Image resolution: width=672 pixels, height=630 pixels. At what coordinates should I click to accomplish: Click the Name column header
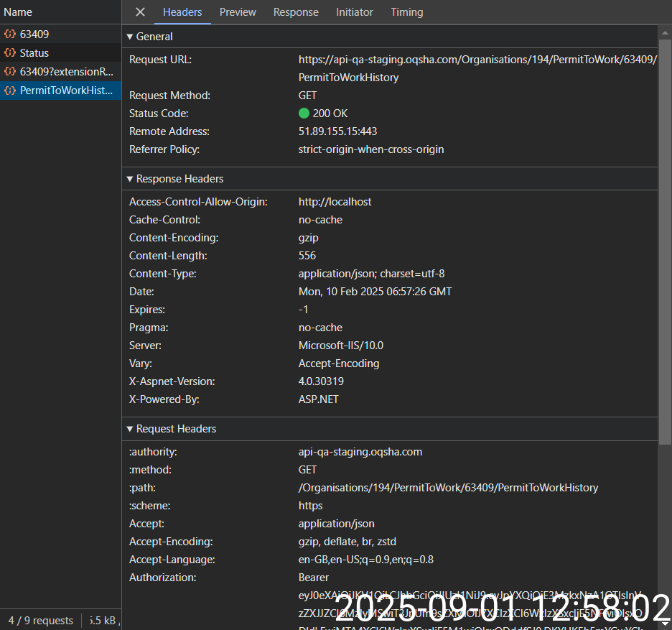click(18, 12)
